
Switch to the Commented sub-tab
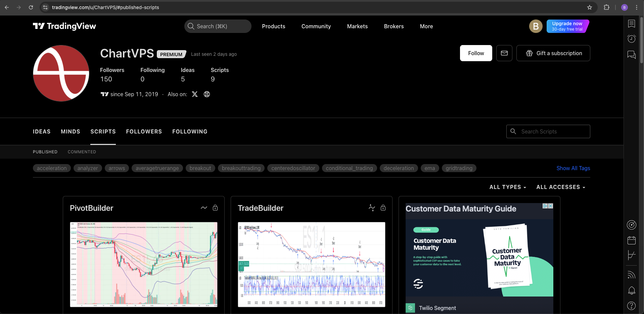click(x=82, y=152)
